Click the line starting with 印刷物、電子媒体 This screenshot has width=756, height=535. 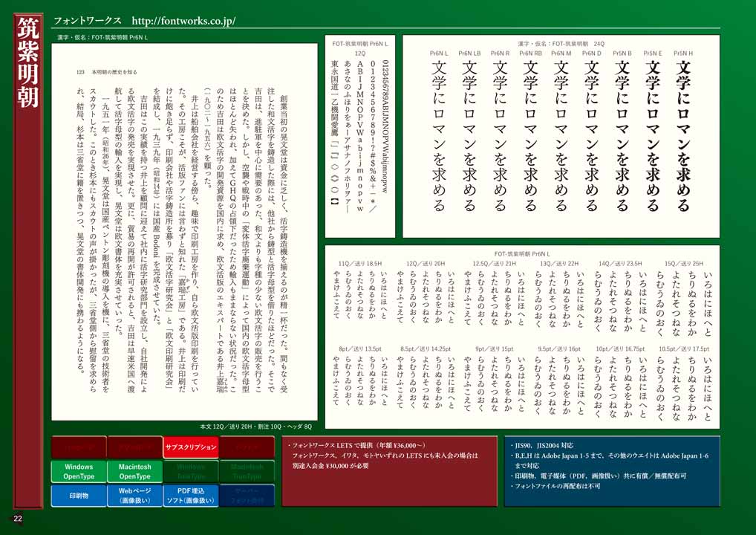[600, 476]
